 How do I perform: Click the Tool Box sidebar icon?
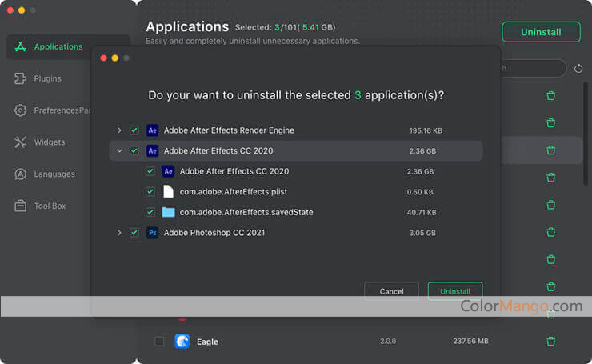coord(20,206)
